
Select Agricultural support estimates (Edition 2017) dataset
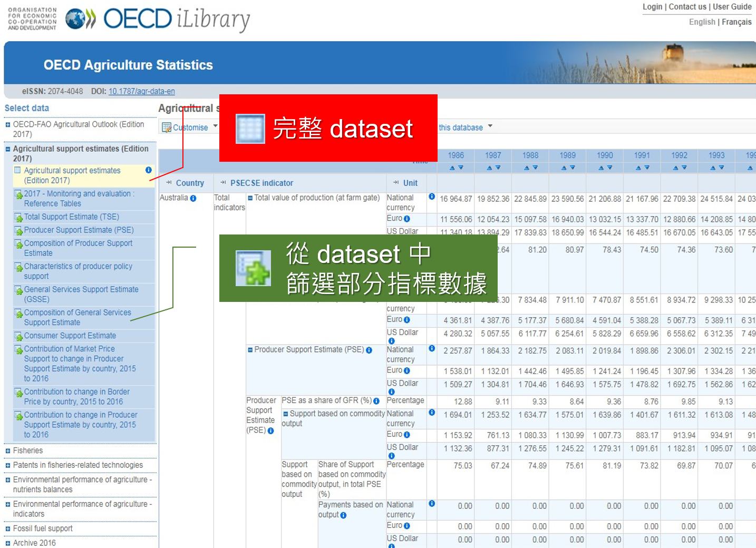pos(72,175)
